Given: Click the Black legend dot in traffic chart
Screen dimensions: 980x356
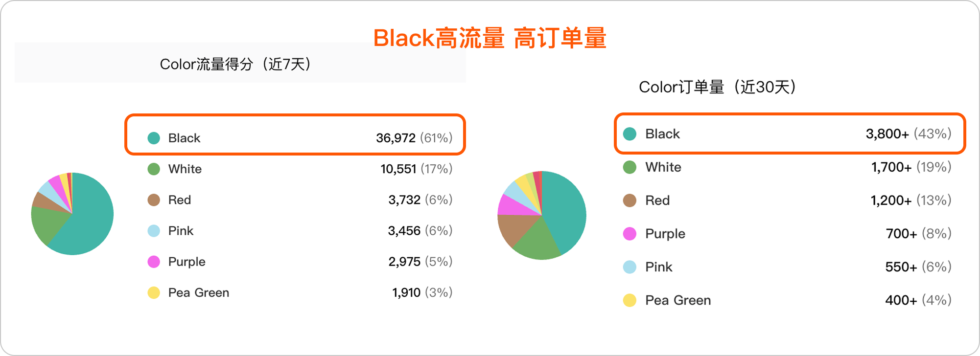Looking at the screenshot, I should tap(154, 138).
